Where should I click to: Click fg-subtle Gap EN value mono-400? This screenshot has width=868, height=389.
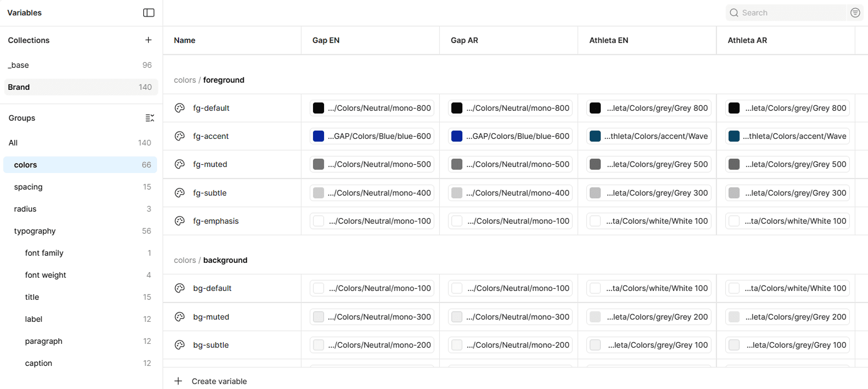372,193
